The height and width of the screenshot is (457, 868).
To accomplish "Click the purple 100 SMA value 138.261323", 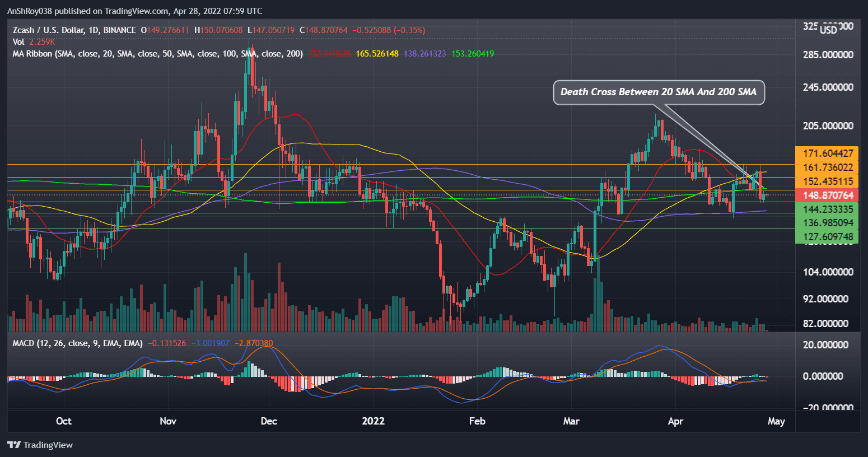I will pyautogui.click(x=424, y=54).
